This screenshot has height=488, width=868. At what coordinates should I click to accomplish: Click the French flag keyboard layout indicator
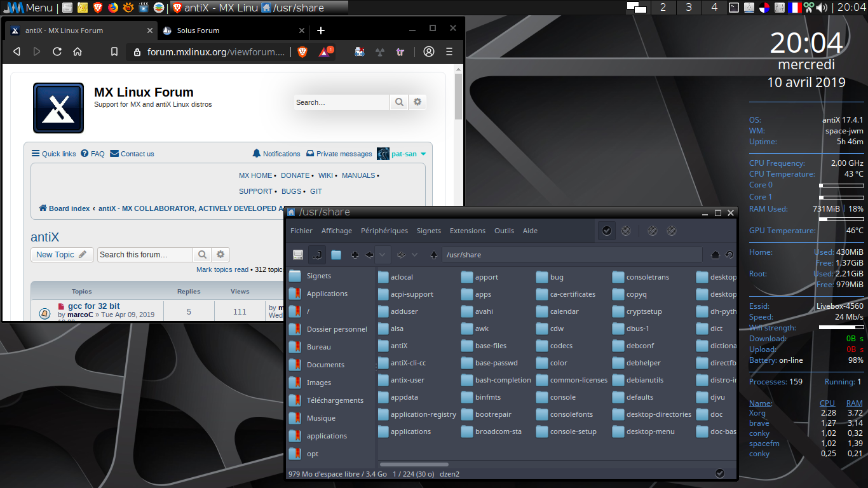tap(794, 8)
